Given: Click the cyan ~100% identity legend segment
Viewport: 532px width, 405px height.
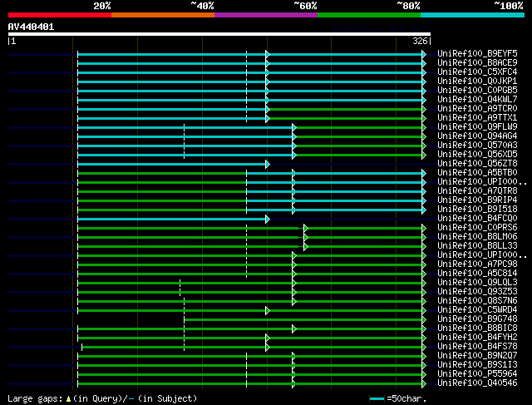Looking at the screenshot, I should [x=473, y=15].
